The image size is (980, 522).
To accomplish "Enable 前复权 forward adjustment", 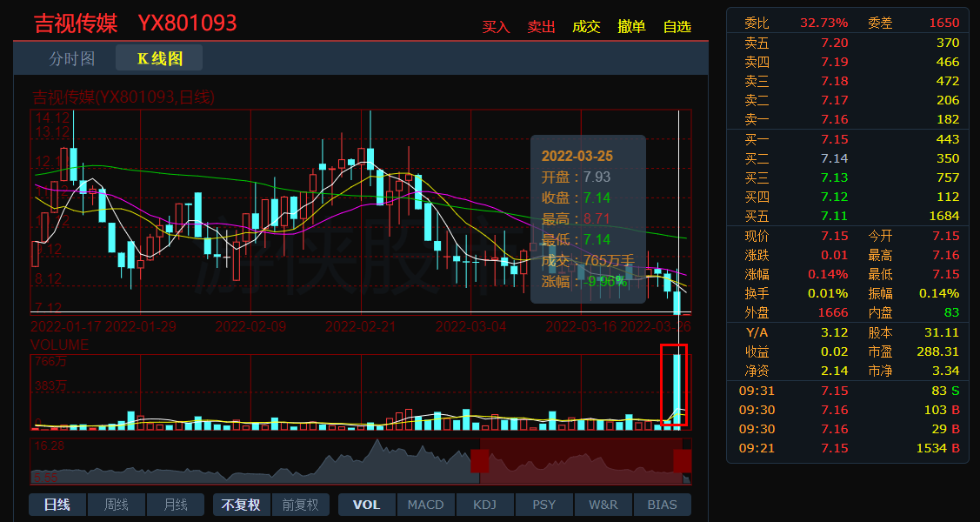I will [301, 505].
